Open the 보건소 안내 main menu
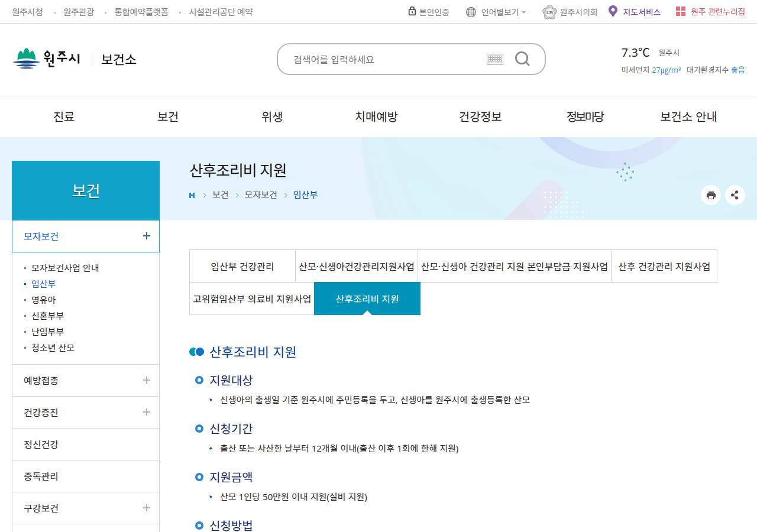757x532 pixels. coord(688,116)
